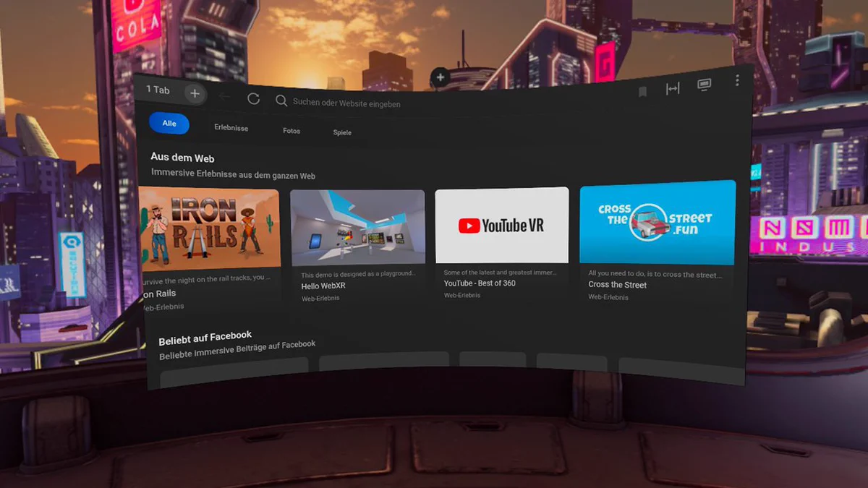This screenshot has height=488, width=868.
Task: Click the 'Hello WebXR' title
Action: [325, 286]
